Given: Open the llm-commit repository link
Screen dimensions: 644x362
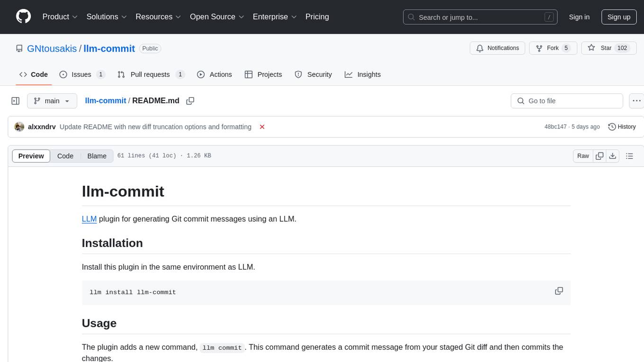Looking at the screenshot, I should point(109,48).
